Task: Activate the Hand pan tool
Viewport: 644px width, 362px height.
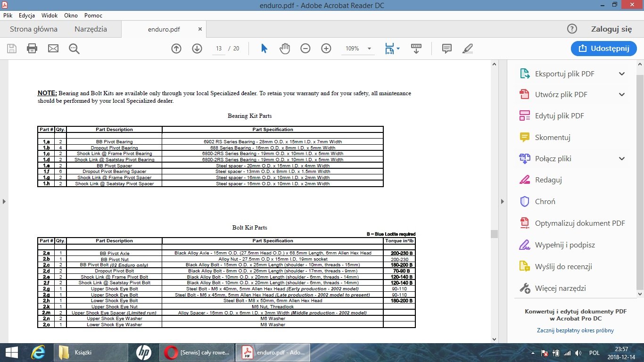Action: pyautogui.click(x=285, y=48)
